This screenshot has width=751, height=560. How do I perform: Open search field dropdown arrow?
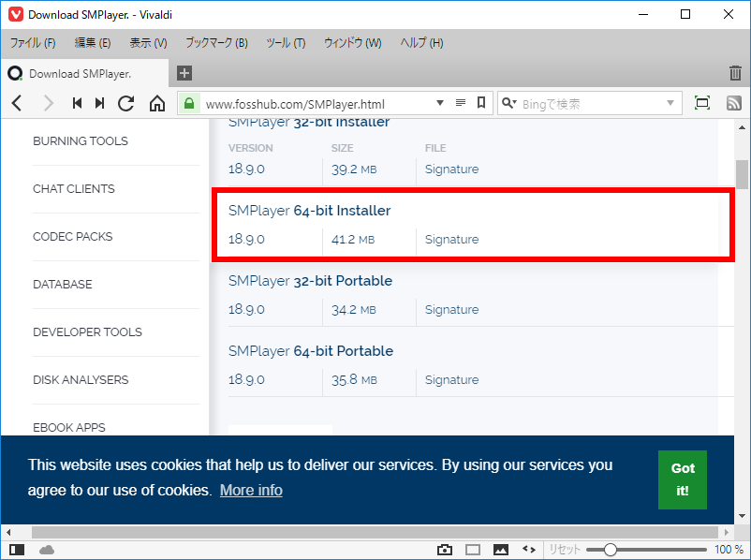670,103
